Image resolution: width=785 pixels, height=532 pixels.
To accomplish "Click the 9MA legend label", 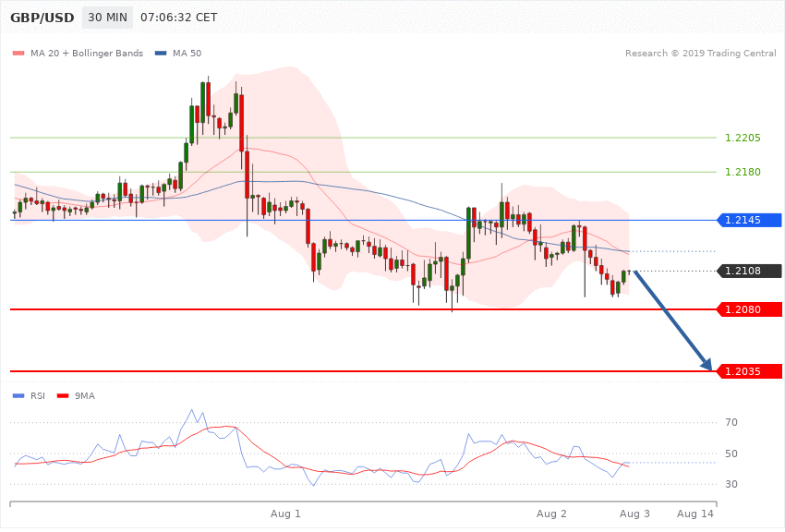I will pos(85,396).
